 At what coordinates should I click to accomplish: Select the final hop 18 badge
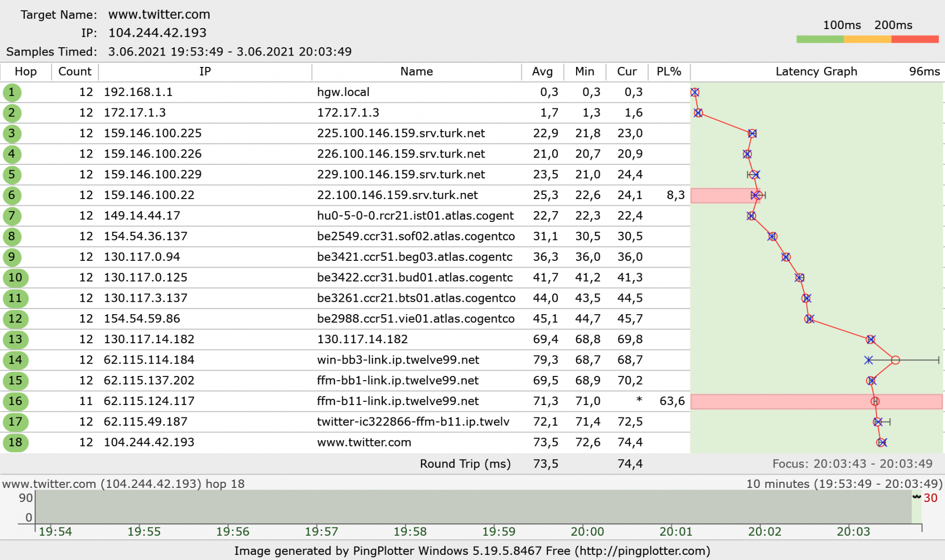(x=15, y=442)
